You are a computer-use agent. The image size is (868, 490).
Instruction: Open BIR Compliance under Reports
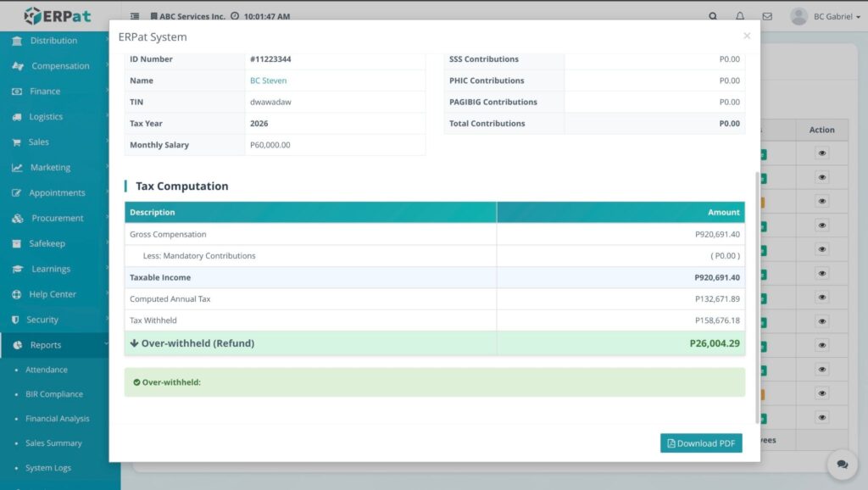click(54, 394)
